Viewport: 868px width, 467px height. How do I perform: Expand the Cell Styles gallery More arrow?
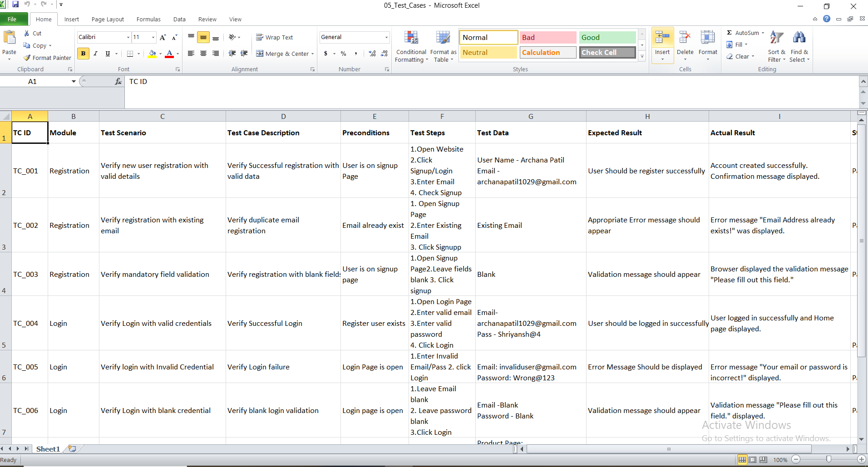coord(642,57)
